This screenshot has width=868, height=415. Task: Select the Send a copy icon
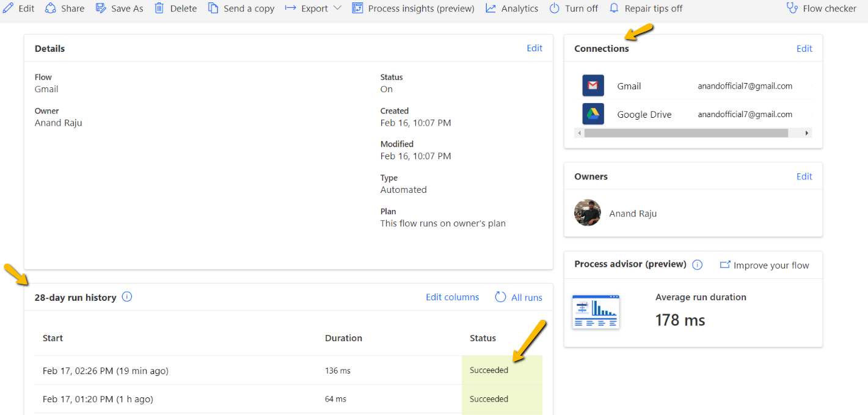point(213,8)
